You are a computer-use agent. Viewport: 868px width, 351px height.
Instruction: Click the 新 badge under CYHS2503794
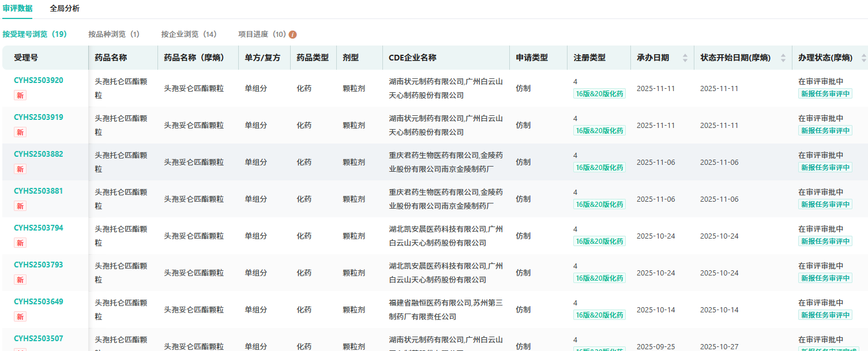(20, 243)
